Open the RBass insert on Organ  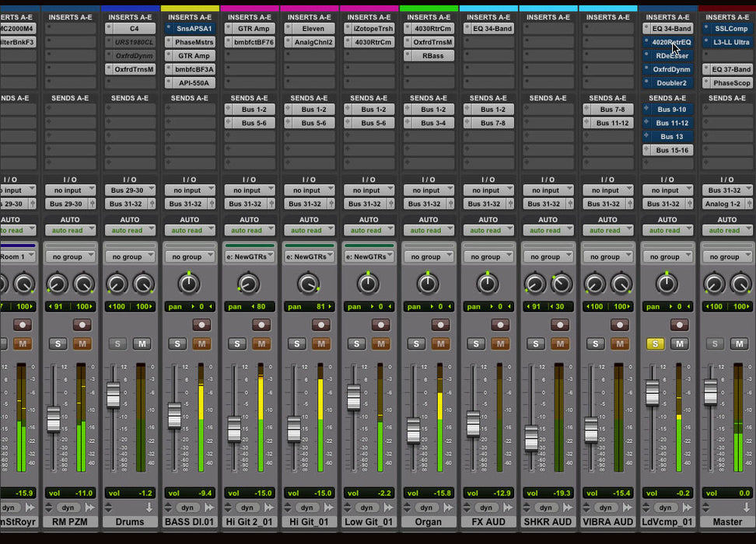429,56
